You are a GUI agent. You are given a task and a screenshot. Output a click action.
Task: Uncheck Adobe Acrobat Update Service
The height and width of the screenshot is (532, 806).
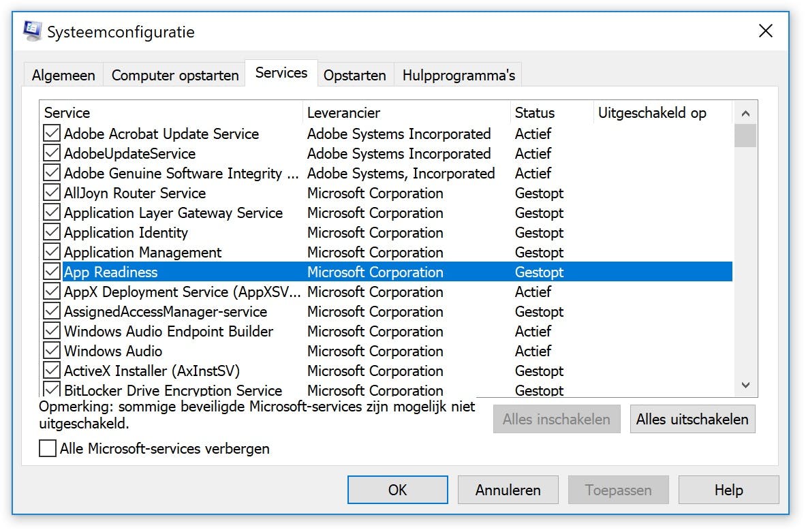52,134
